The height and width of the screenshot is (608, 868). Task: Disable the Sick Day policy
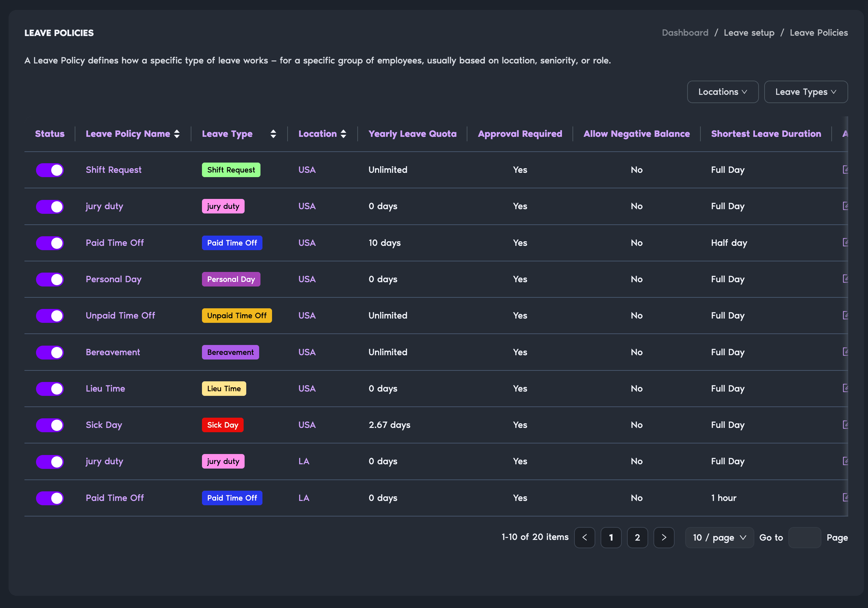pos(50,425)
